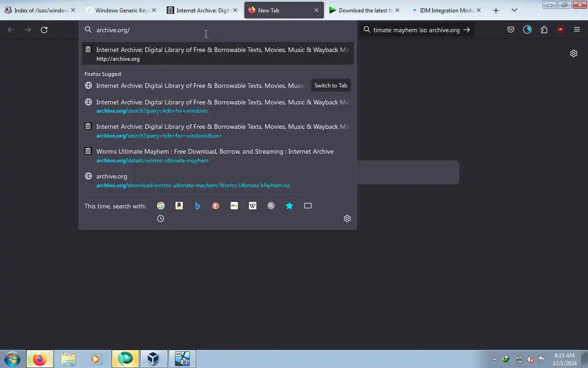Search with Wikipedia one-off icon
This screenshot has width=588, height=368.
coord(253,206)
